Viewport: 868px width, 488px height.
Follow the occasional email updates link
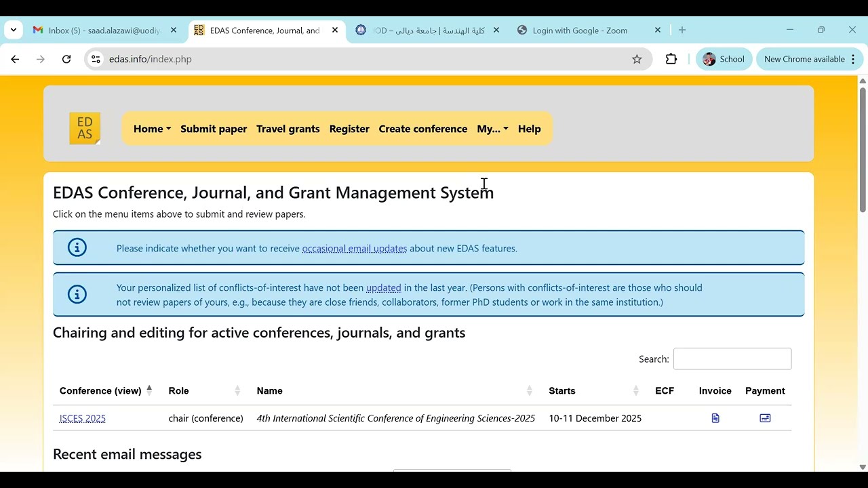tap(355, 249)
